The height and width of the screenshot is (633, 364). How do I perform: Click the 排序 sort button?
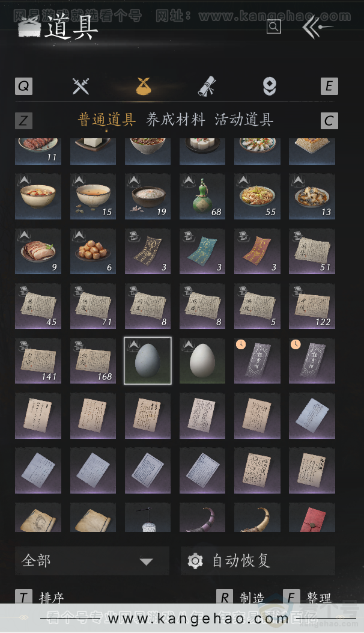40,598
